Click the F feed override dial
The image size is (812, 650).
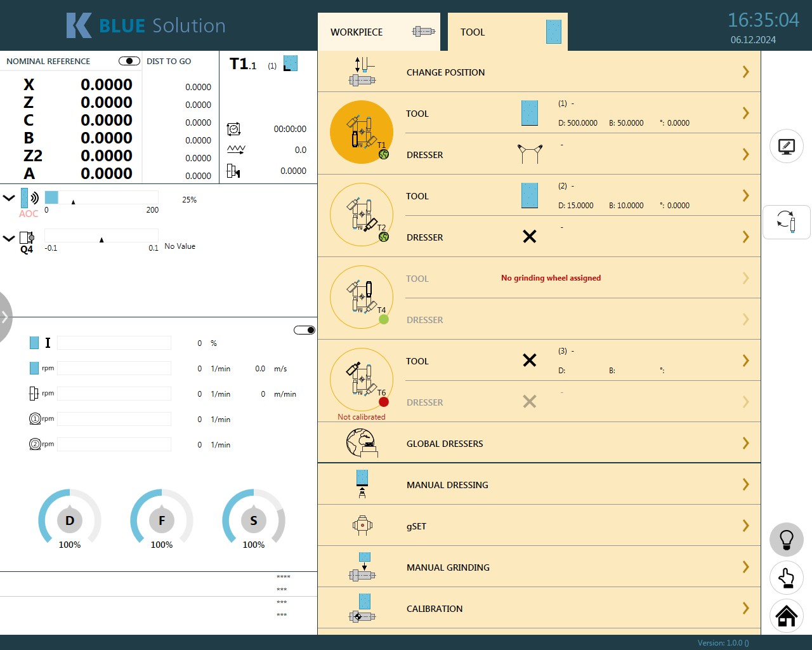[162, 521]
